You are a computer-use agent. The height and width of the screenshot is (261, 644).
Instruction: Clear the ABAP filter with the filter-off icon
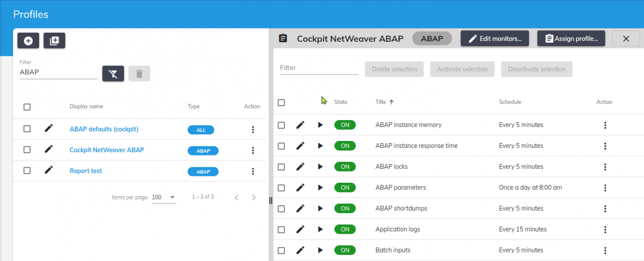pyautogui.click(x=113, y=74)
